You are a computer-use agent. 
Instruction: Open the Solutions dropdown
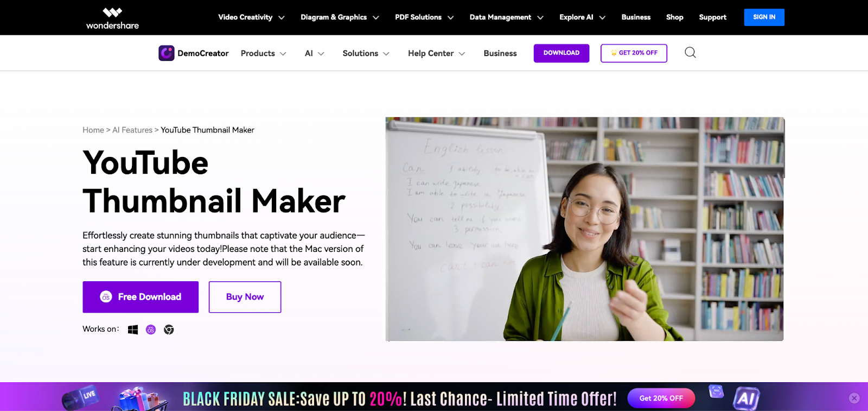pyautogui.click(x=366, y=53)
